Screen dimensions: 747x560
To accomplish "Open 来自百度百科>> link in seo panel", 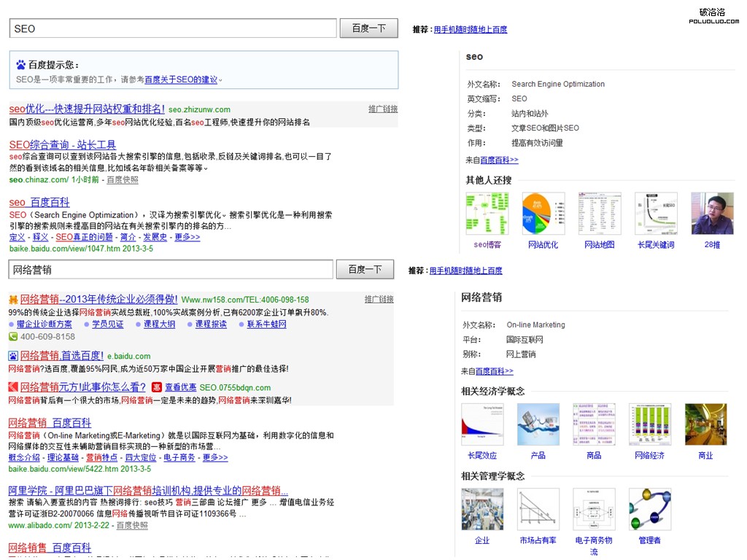I will pyautogui.click(x=492, y=160).
